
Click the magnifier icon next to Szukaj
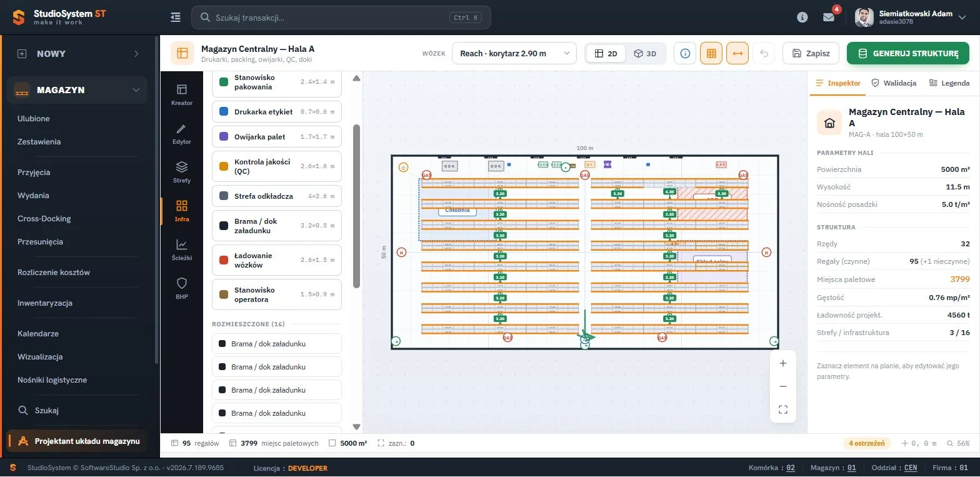click(23, 410)
